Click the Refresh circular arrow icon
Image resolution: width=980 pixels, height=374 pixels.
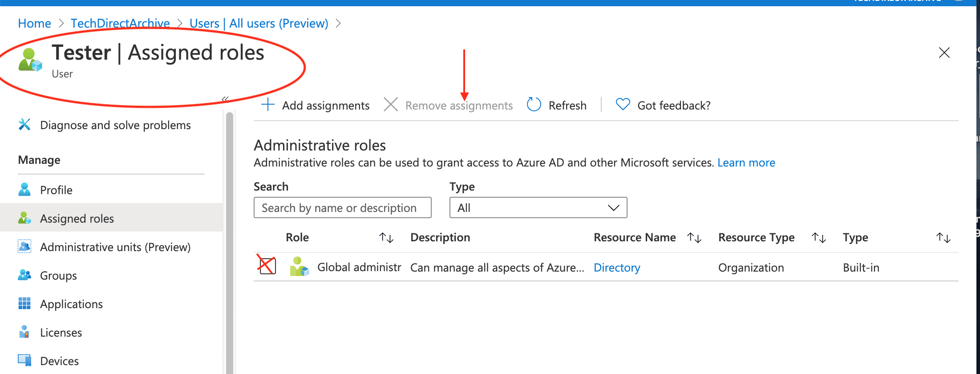[534, 105]
